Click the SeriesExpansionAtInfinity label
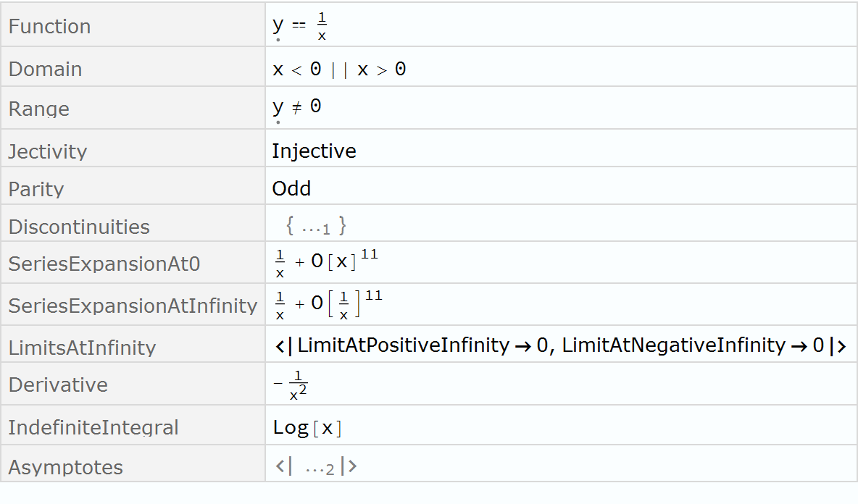The height and width of the screenshot is (504, 858). pyautogui.click(x=133, y=306)
